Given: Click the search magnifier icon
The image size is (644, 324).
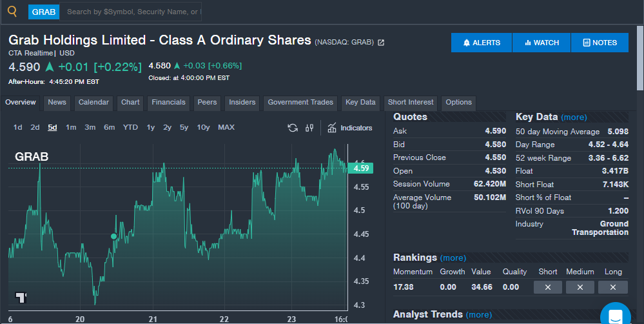Looking at the screenshot, I should click(x=12, y=11).
